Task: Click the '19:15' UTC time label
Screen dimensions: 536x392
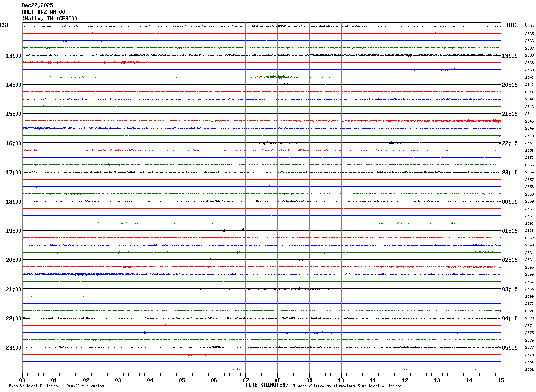Action: 510,56
